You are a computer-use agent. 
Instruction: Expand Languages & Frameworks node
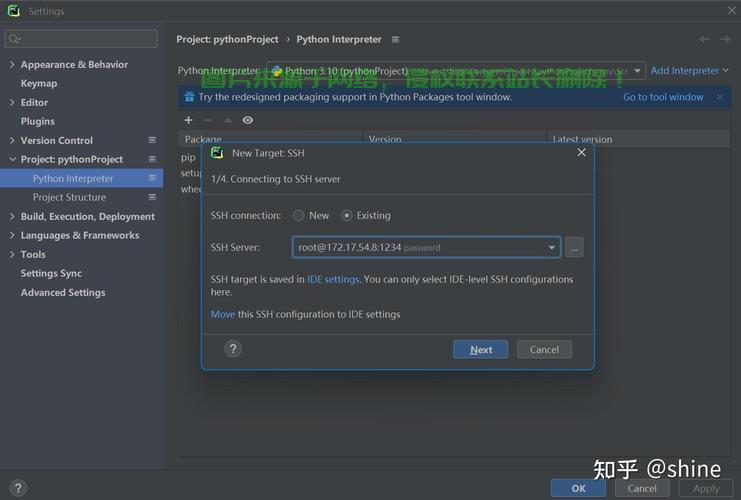[x=12, y=235]
